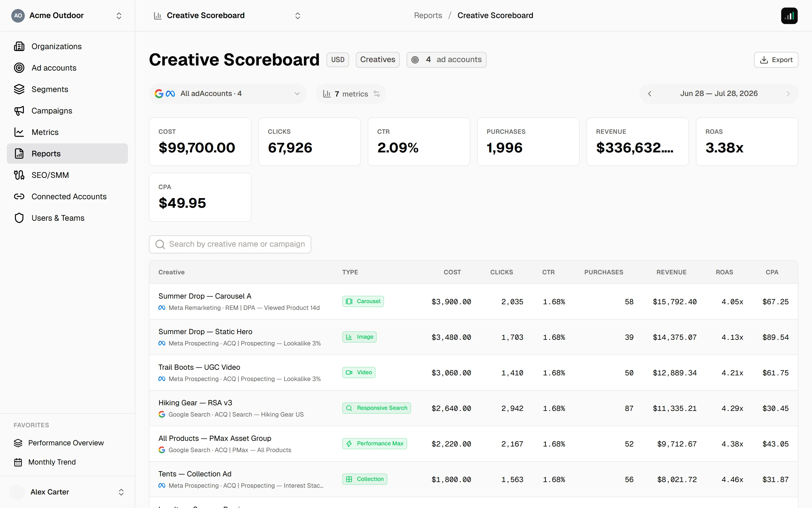Open Organizations from the sidebar
The width and height of the screenshot is (812, 508).
67,46
